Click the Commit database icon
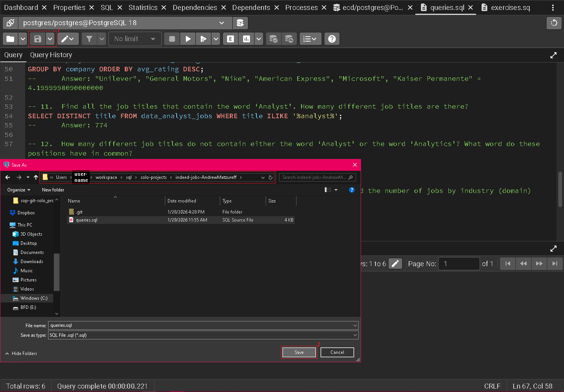This screenshot has height=392, width=564. (273, 39)
